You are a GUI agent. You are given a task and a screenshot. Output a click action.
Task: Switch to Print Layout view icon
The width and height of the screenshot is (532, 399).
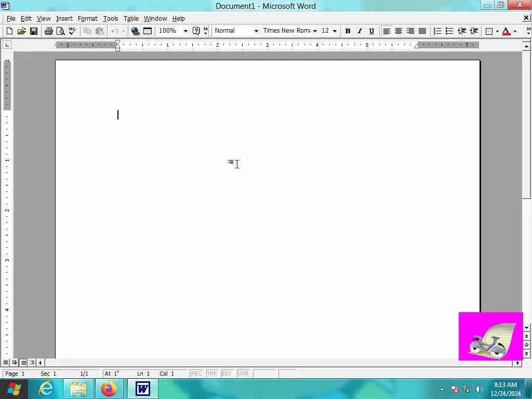pos(23,363)
